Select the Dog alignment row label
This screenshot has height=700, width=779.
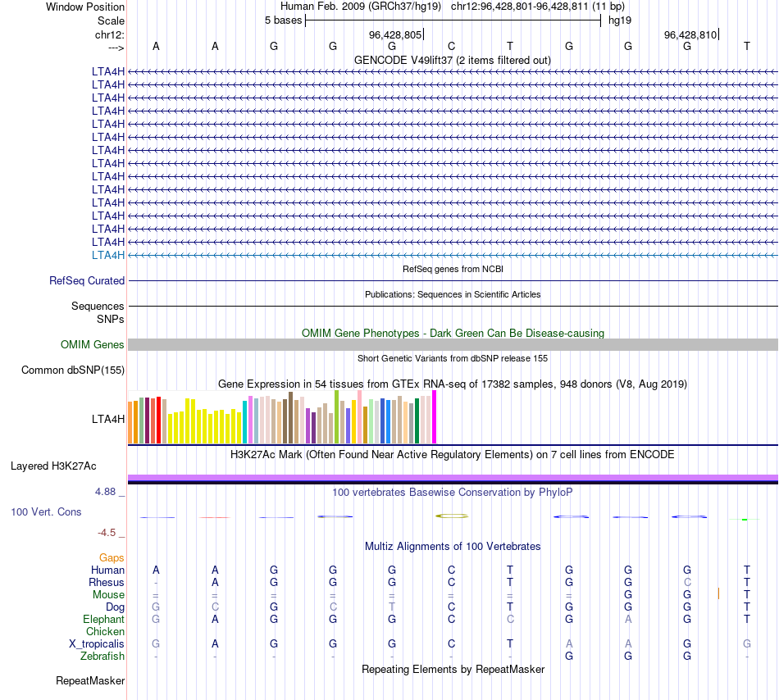(x=115, y=607)
